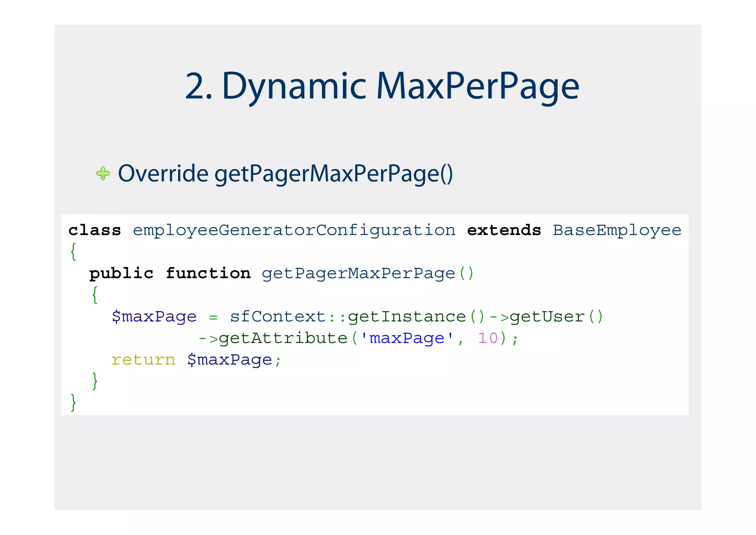This screenshot has height=535, width=756.
Task: Click the 'public function' keywords
Action: click(x=170, y=274)
